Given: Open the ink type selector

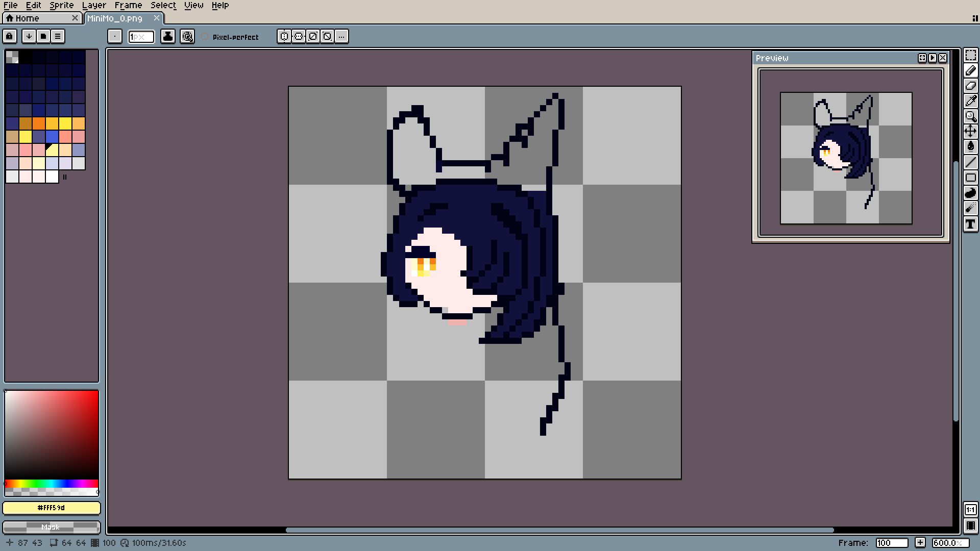Looking at the screenshot, I should (x=168, y=36).
